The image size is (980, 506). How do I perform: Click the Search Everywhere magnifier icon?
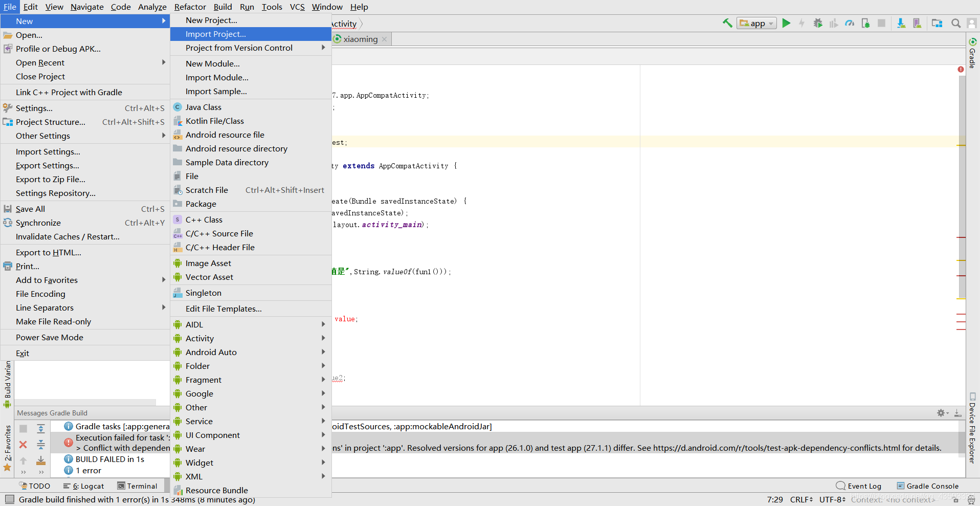click(x=955, y=23)
